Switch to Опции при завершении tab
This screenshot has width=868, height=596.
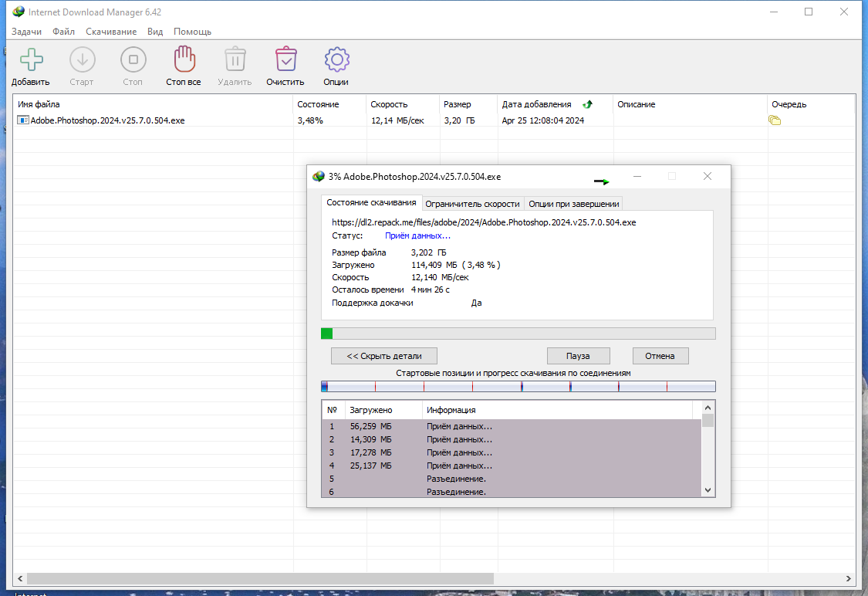[573, 204]
